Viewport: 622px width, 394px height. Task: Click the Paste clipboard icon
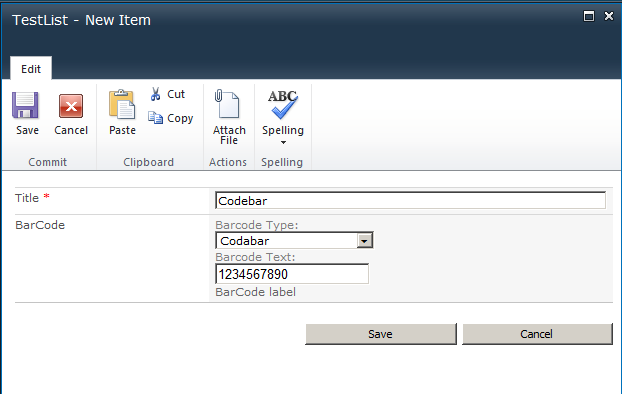pos(122,104)
